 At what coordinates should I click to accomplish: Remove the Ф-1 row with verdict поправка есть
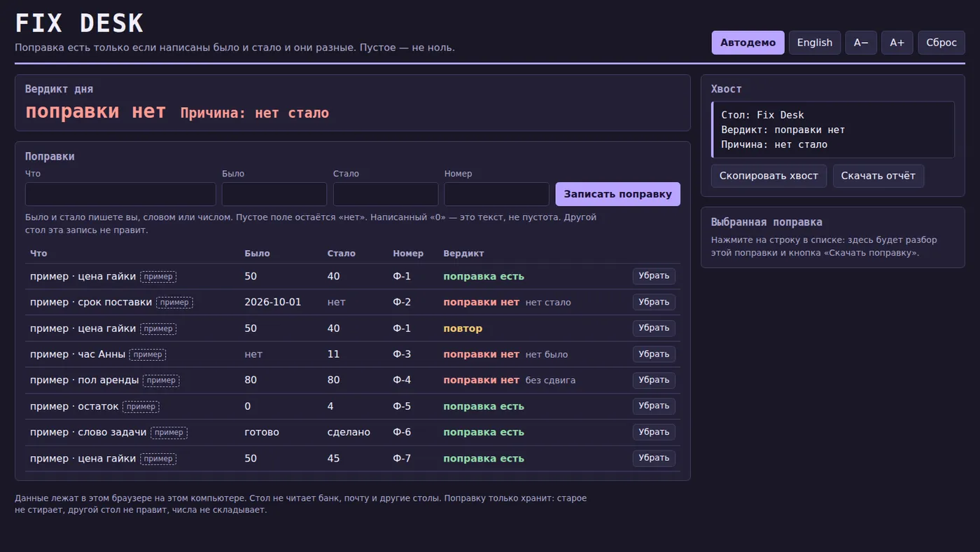(654, 276)
